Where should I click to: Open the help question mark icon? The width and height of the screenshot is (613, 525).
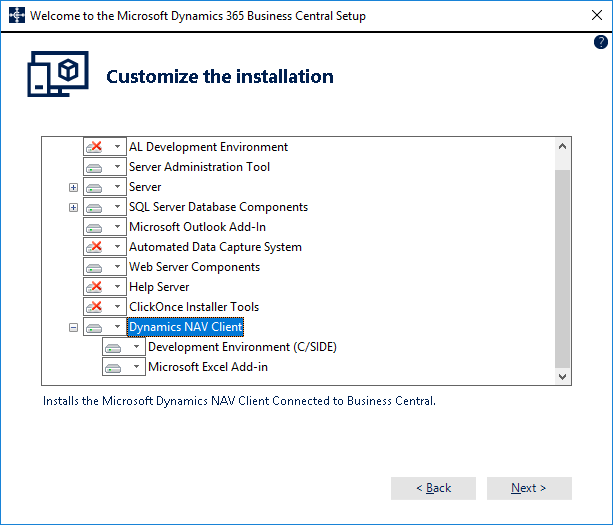[x=600, y=42]
